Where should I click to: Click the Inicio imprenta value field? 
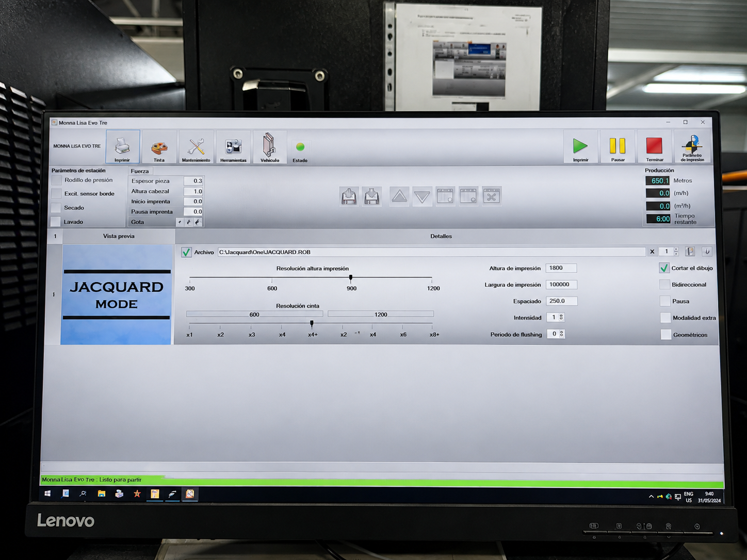click(x=193, y=202)
